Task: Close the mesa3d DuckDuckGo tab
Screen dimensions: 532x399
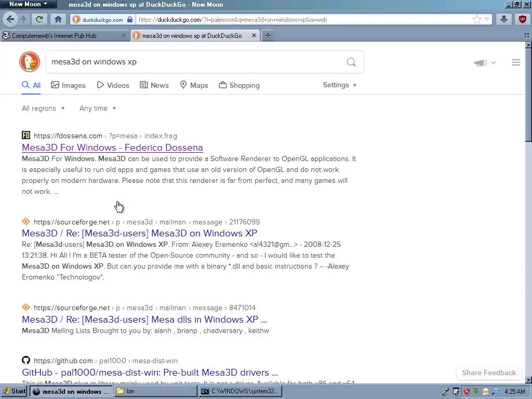Action: coord(254,35)
